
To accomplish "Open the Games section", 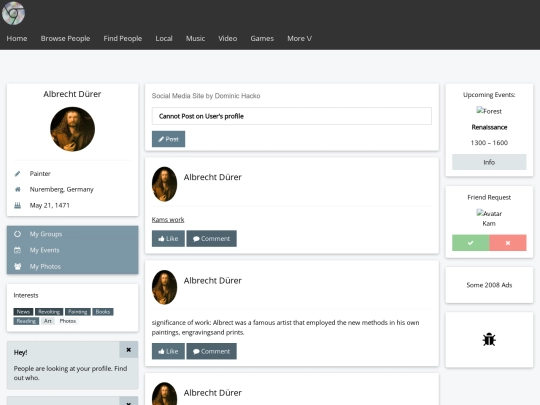I will click(x=262, y=39).
